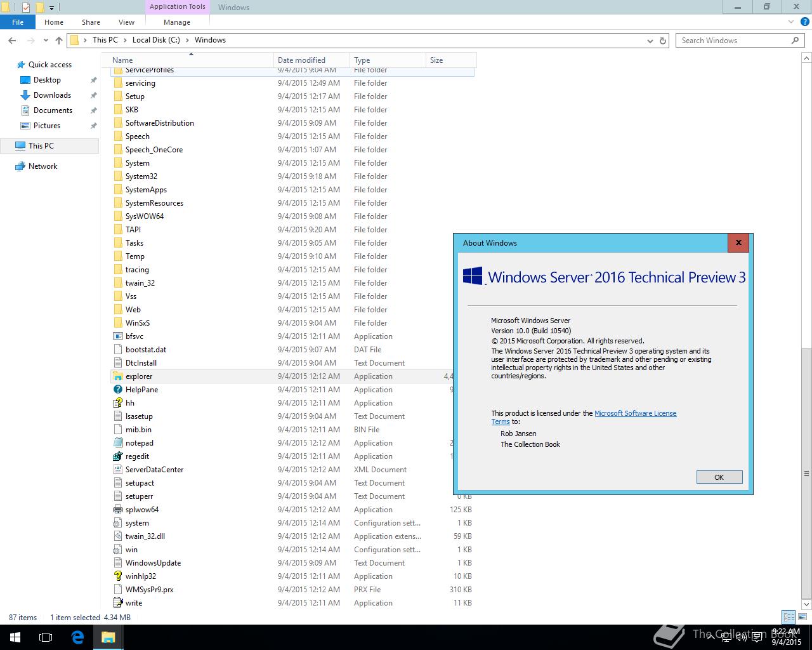812x650 pixels.
Task: Go back with the arrow button
Action: click(12, 40)
